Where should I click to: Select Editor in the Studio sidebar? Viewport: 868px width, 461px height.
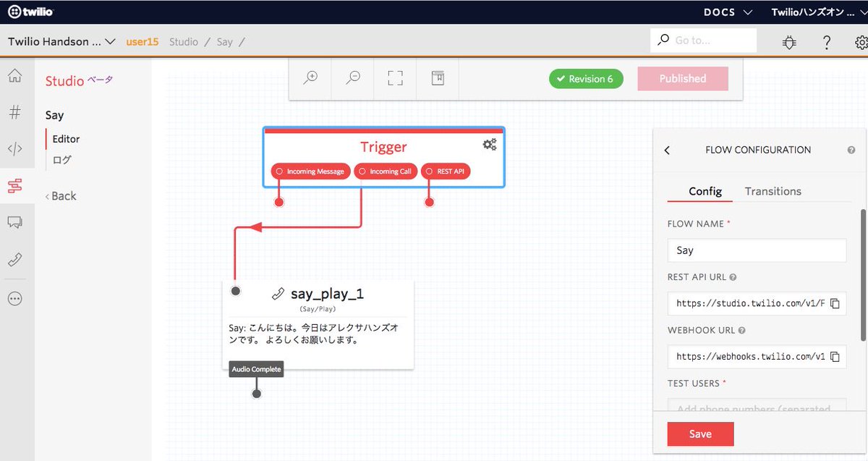click(x=66, y=139)
